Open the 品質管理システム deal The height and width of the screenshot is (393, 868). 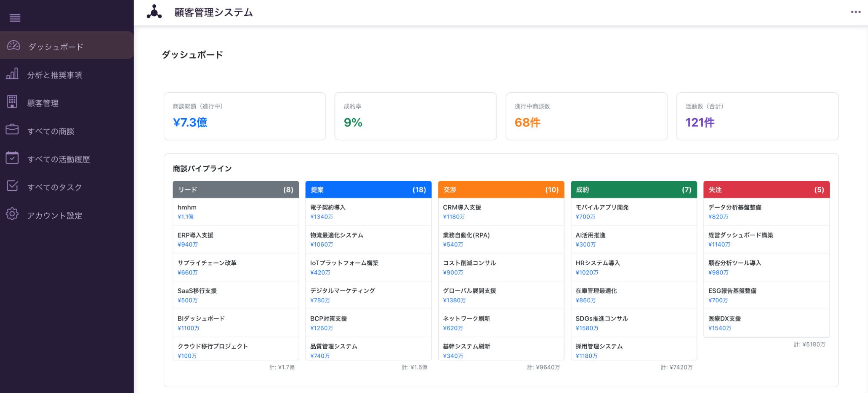point(368,349)
